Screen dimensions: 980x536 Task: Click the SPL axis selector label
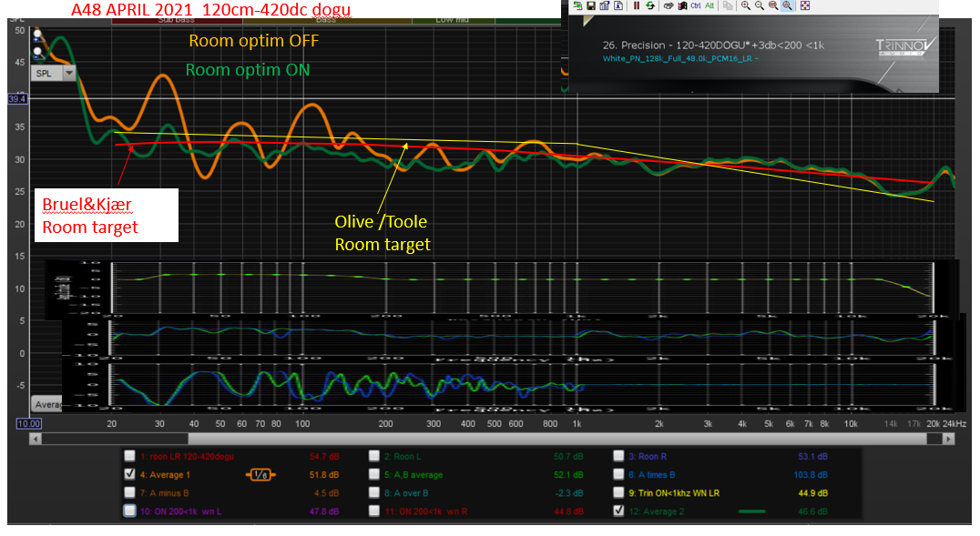[x=46, y=73]
